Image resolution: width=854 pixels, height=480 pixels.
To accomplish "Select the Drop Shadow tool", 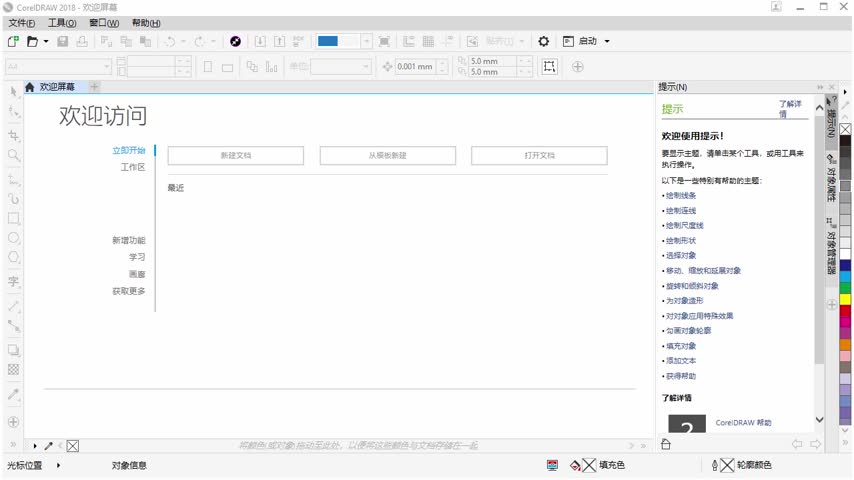I will [x=14, y=350].
